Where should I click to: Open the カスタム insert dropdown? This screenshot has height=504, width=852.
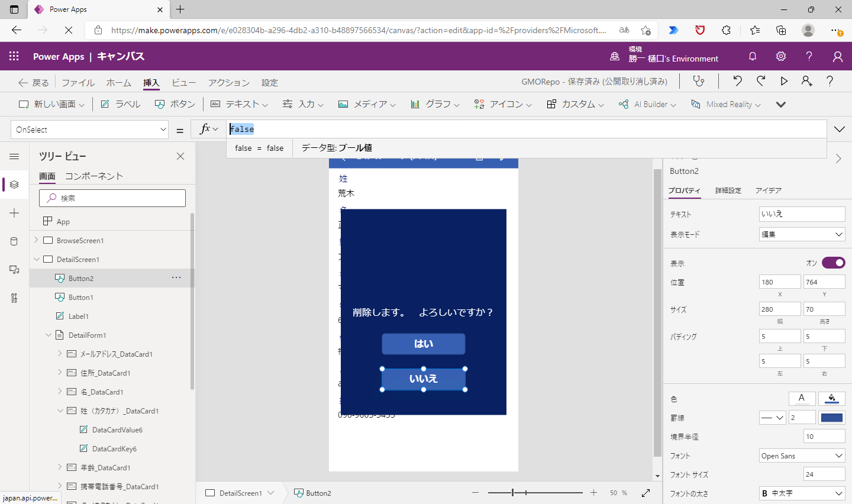pos(576,104)
